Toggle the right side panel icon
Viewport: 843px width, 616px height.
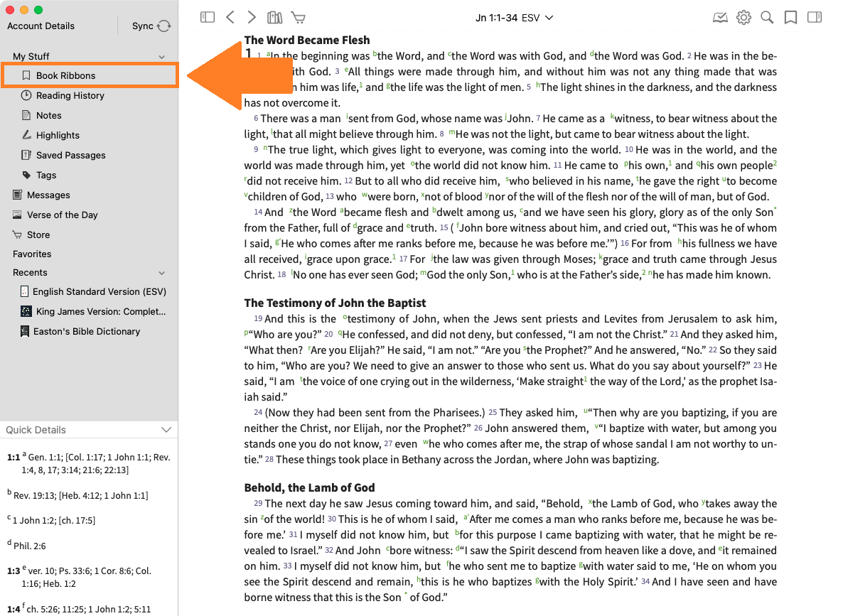point(815,17)
